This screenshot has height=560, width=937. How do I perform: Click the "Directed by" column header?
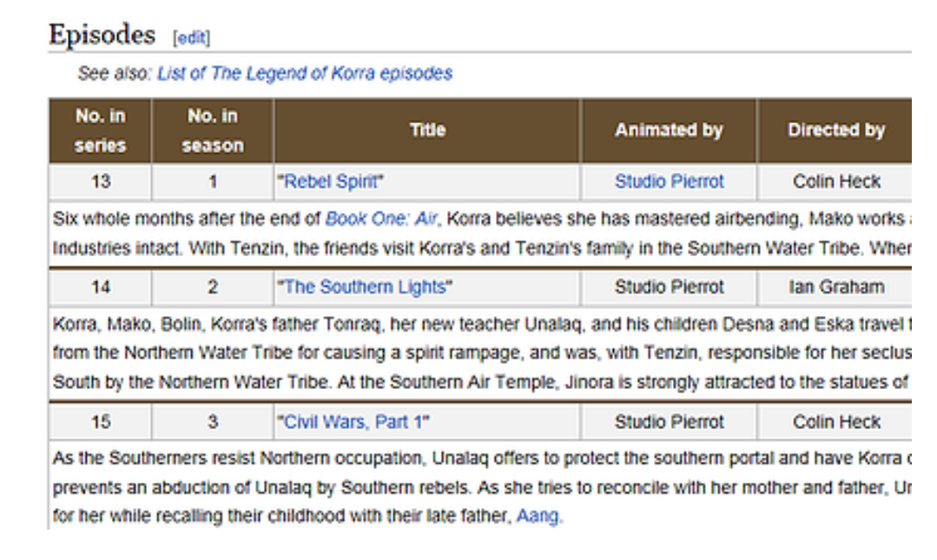pyautogui.click(x=835, y=130)
